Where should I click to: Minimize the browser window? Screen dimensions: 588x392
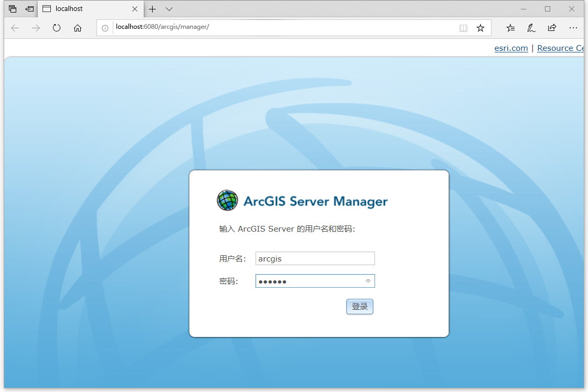pos(523,9)
